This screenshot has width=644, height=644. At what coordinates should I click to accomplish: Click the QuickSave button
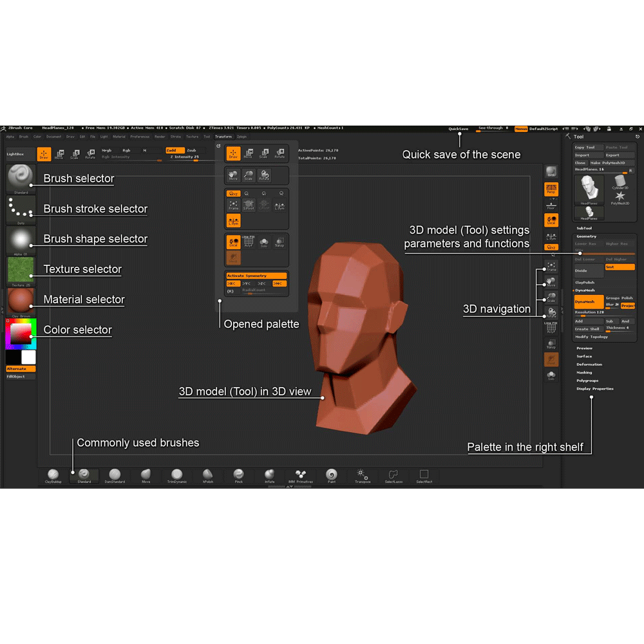(459, 129)
